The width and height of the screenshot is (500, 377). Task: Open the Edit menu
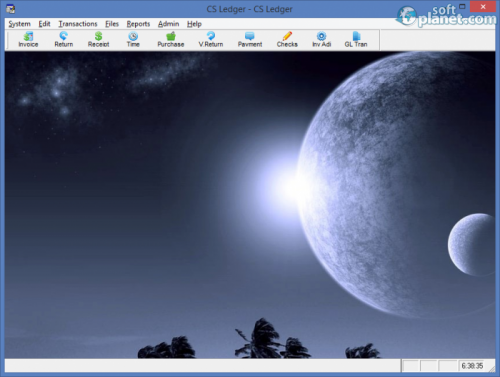pos(44,24)
